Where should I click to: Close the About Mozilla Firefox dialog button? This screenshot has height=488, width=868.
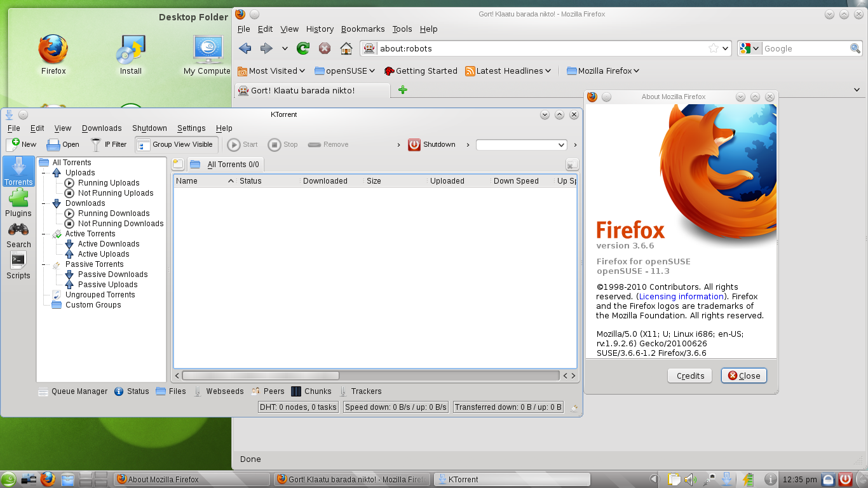pos(744,376)
